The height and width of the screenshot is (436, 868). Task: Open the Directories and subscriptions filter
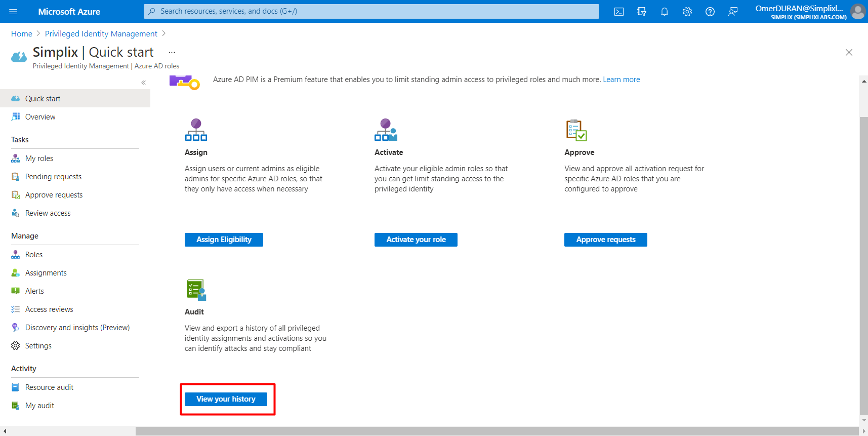click(x=642, y=12)
